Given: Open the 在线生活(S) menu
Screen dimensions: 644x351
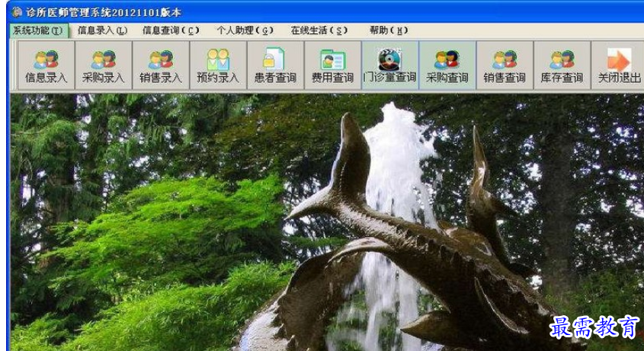Looking at the screenshot, I should (x=319, y=30).
